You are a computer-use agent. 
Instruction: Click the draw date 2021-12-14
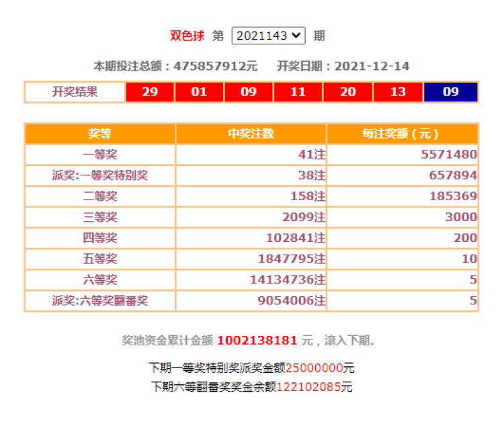pyautogui.click(x=372, y=67)
